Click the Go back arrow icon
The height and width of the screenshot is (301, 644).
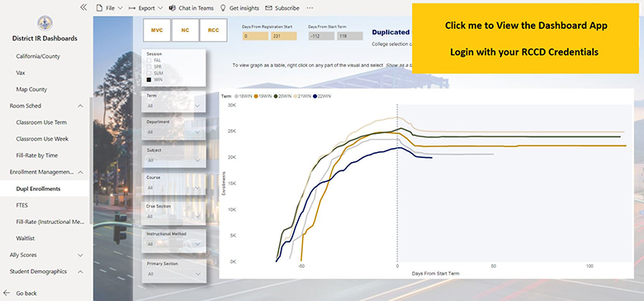click(6, 293)
